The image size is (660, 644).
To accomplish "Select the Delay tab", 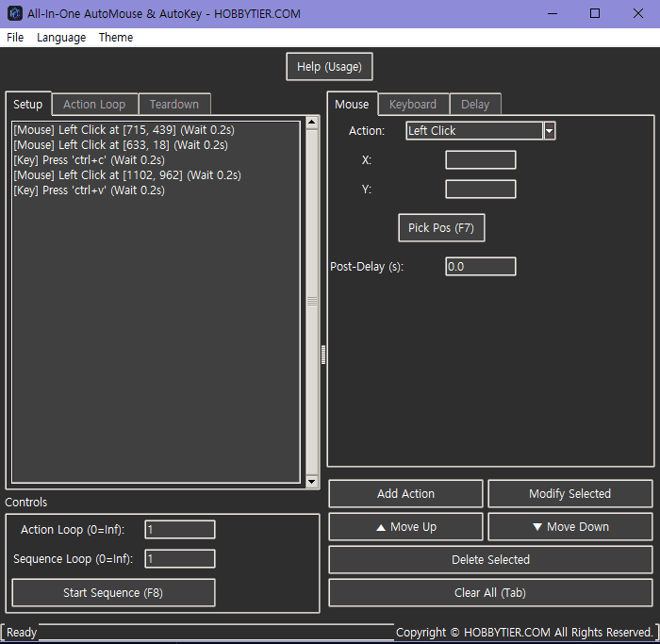I will tap(475, 104).
